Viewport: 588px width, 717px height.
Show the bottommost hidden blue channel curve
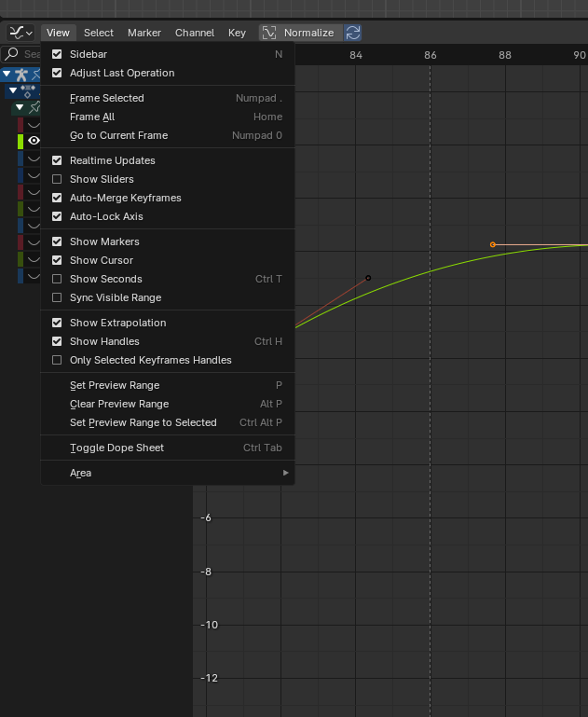pyautogui.click(x=34, y=276)
